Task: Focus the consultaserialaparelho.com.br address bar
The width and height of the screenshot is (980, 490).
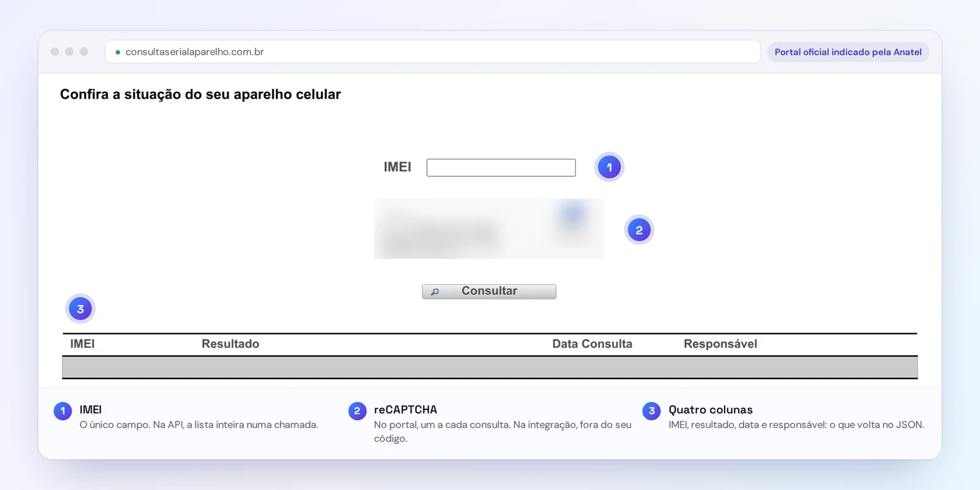Action: 432,52
